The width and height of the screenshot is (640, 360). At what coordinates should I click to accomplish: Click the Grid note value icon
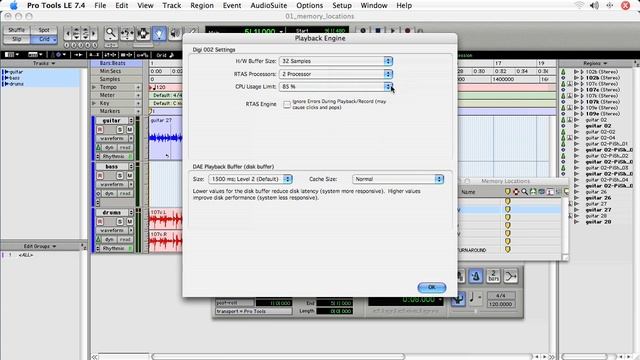point(171,55)
